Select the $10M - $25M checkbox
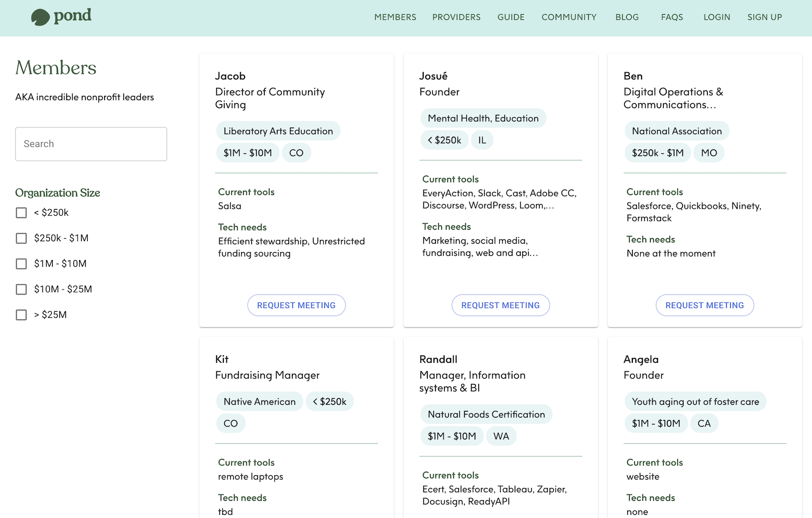This screenshot has height=518, width=812. 21,289
